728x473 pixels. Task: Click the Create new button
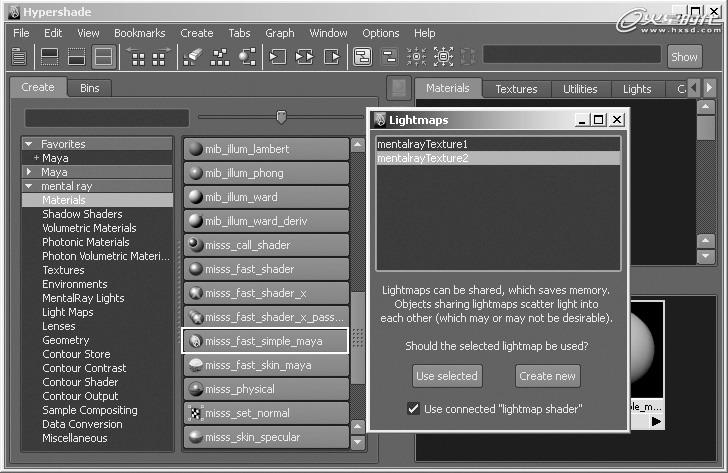coord(547,376)
